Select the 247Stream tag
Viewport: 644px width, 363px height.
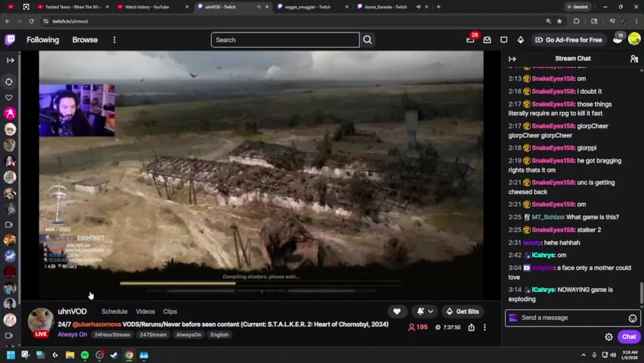click(153, 335)
